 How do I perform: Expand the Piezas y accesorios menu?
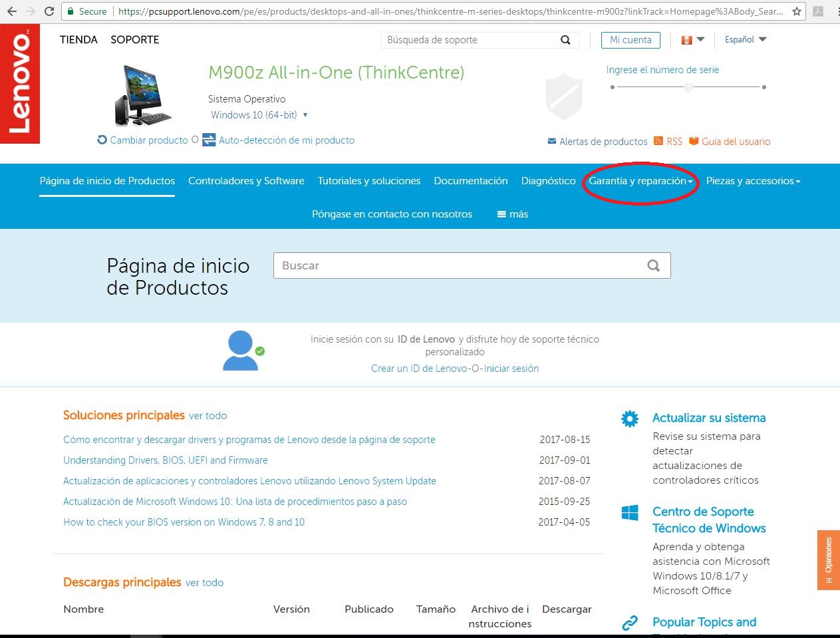(x=753, y=181)
